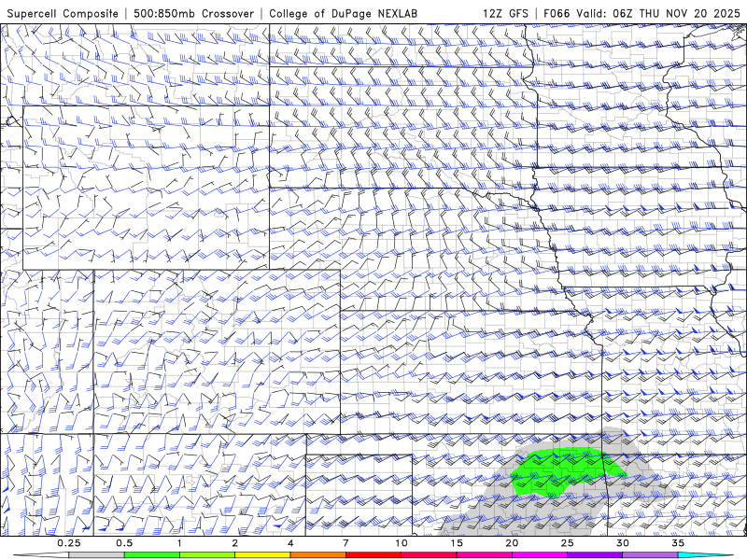Click the 'Supercell Composite' title text
The height and width of the screenshot is (560, 747).
point(63,13)
